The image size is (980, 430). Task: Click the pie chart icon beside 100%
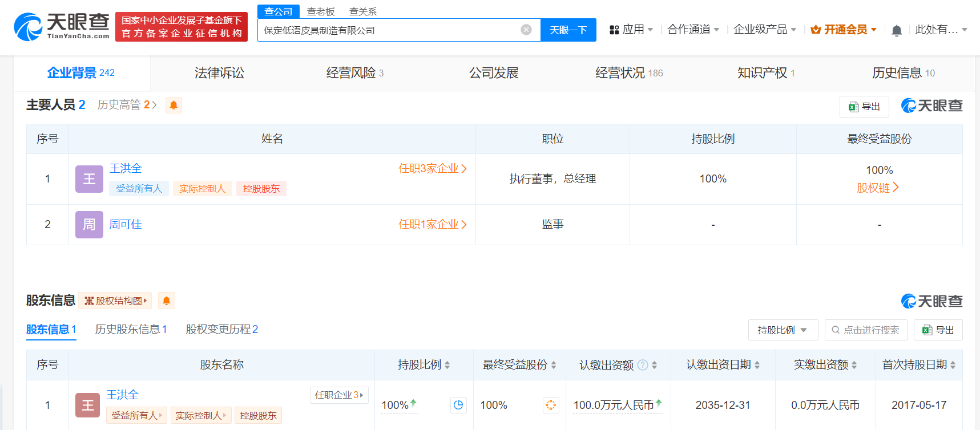458,405
